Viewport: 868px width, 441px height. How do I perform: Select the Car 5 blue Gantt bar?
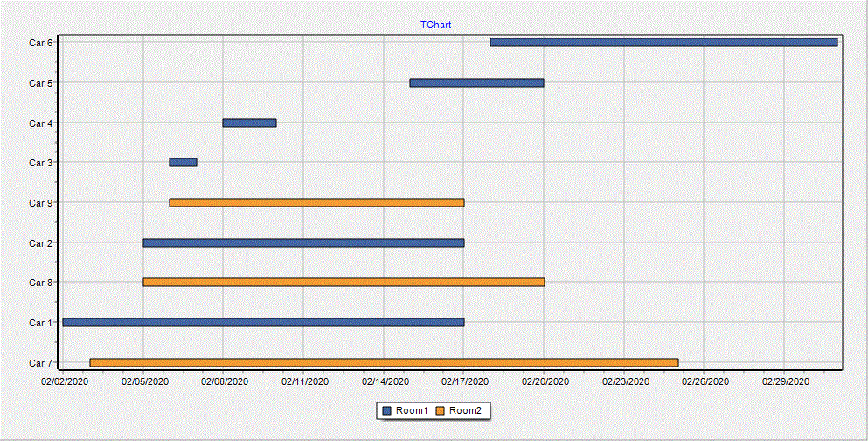click(476, 82)
